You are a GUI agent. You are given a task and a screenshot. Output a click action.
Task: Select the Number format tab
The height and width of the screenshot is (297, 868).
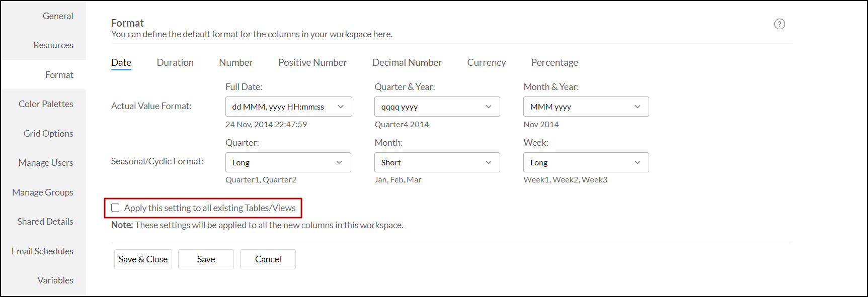point(236,63)
